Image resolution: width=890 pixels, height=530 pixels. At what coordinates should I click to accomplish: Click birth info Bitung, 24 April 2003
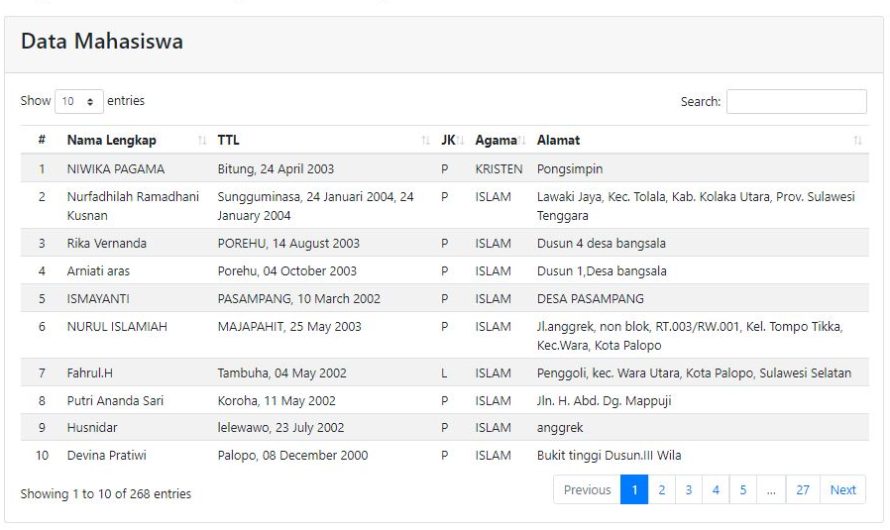coord(276,169)
